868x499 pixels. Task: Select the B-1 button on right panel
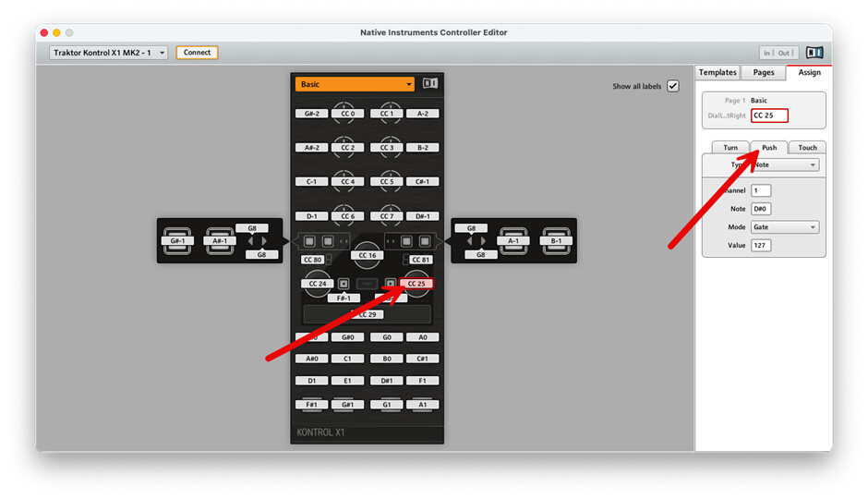point(556,240)
